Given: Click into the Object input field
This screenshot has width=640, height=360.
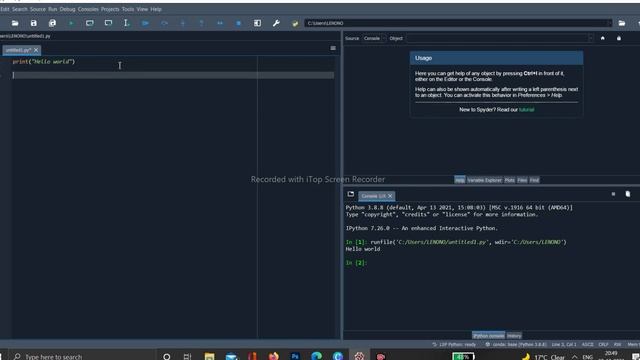Looking at the screenshot, I should tap(497, 38).
